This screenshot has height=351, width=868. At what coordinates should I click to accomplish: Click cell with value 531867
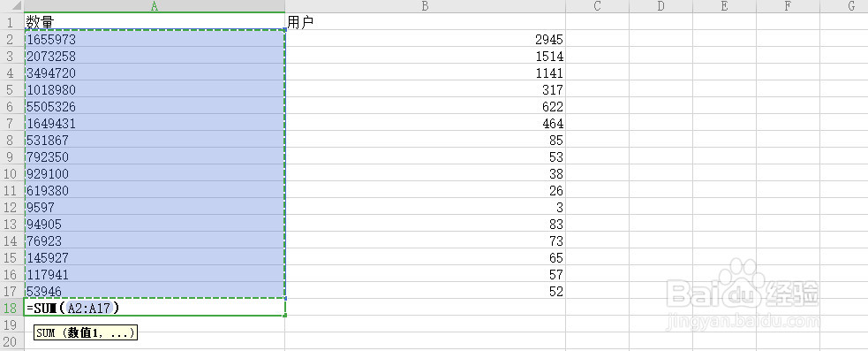(155, 140)
